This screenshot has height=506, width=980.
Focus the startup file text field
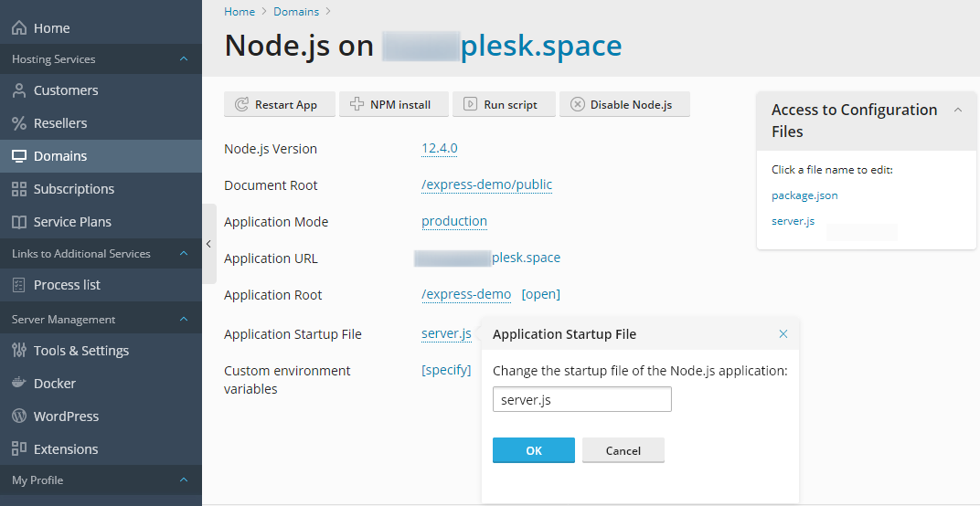click(581, 399)
